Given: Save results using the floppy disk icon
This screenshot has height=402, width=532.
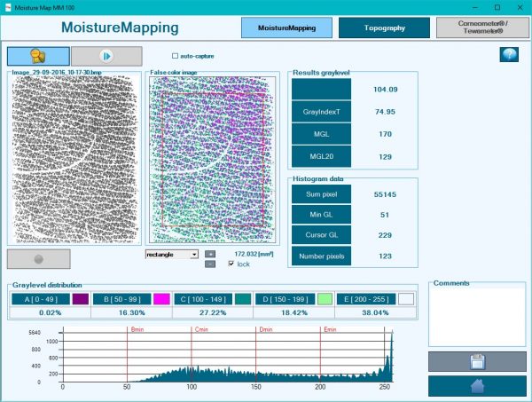Looking at the screenshot, I should point(475,361).
